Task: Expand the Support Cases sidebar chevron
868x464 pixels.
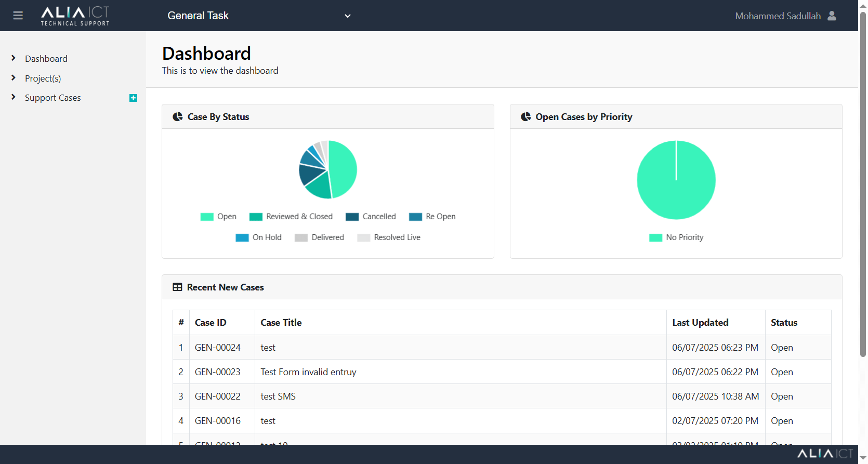Action: (x=14, y=97)
